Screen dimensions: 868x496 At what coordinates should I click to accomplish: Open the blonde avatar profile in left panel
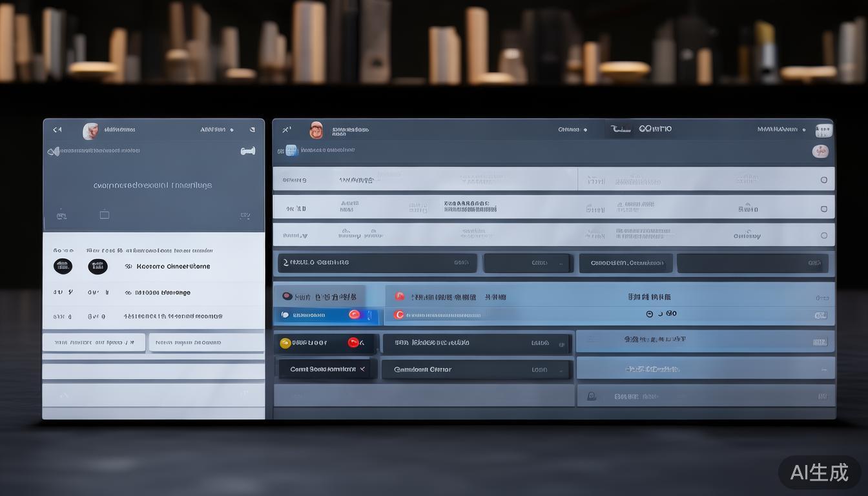click(90, 131)
